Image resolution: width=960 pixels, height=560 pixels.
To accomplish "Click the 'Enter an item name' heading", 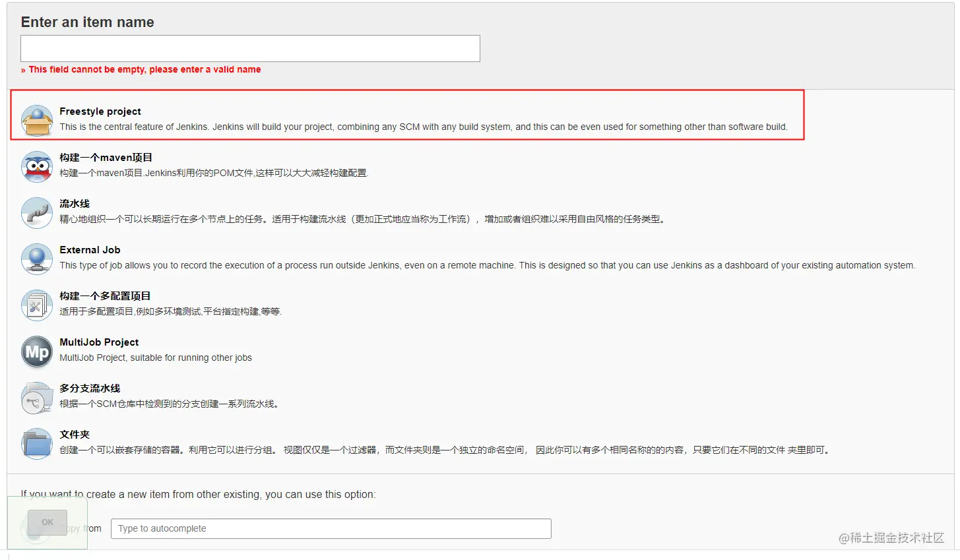I will point(87,22).
